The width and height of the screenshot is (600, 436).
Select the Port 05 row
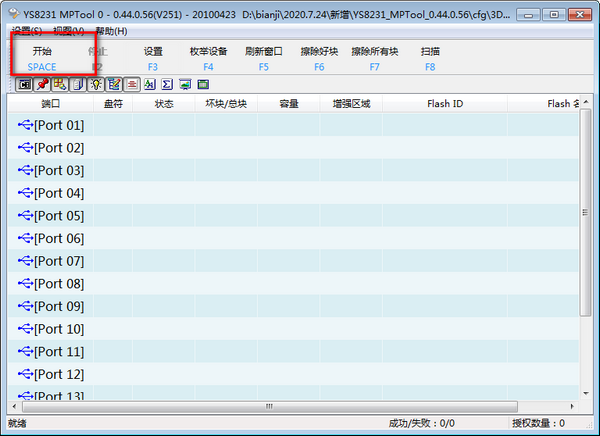click(58, 216)
